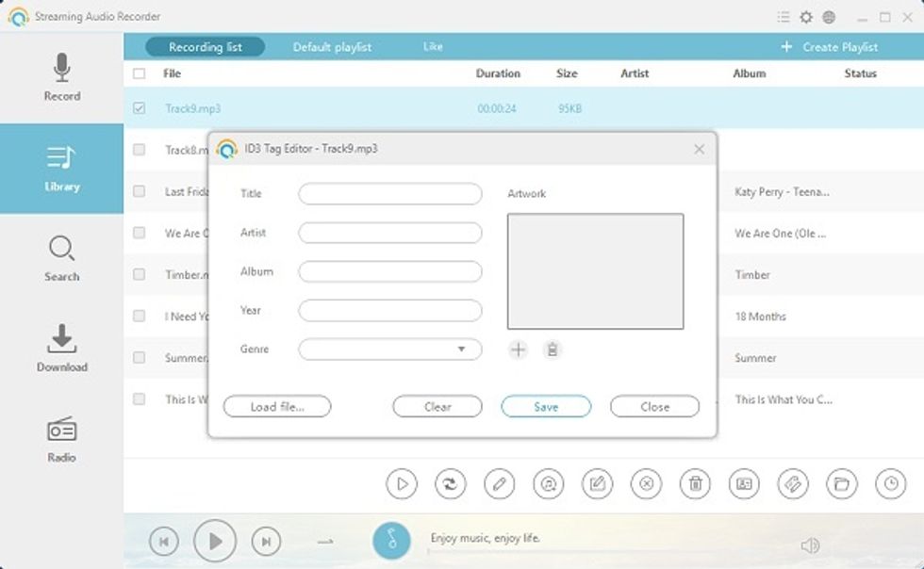This screenshot has height=569, width=924.
Task: Uncheck the Track9.mp3 checkbox
Action: 140,108
